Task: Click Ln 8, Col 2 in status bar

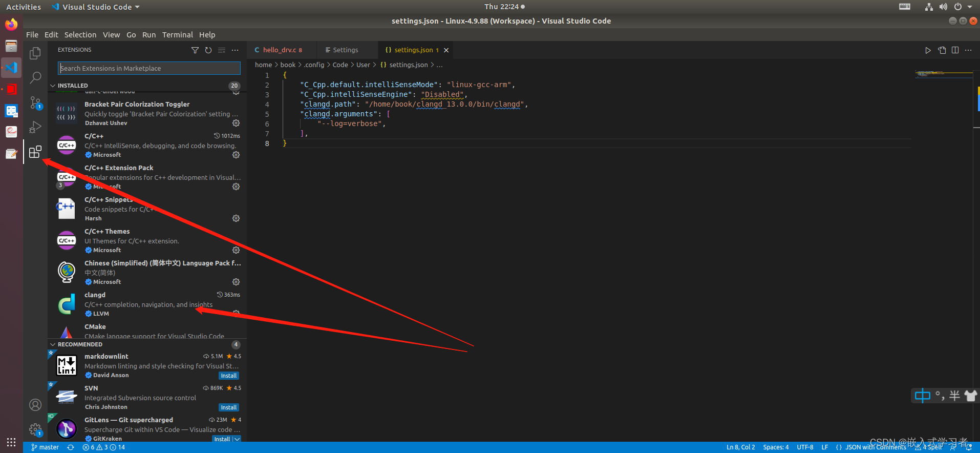Action: (x=741, y=447)
